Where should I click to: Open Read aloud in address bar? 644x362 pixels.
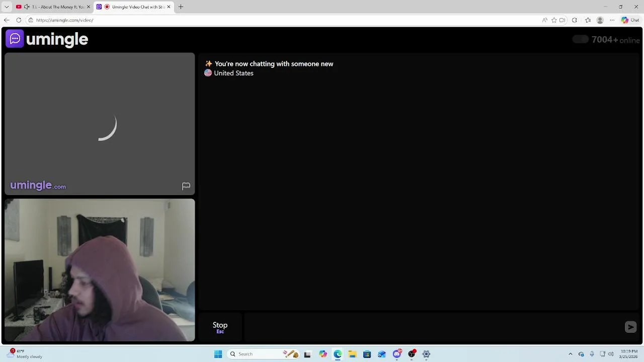click(544, 20)
